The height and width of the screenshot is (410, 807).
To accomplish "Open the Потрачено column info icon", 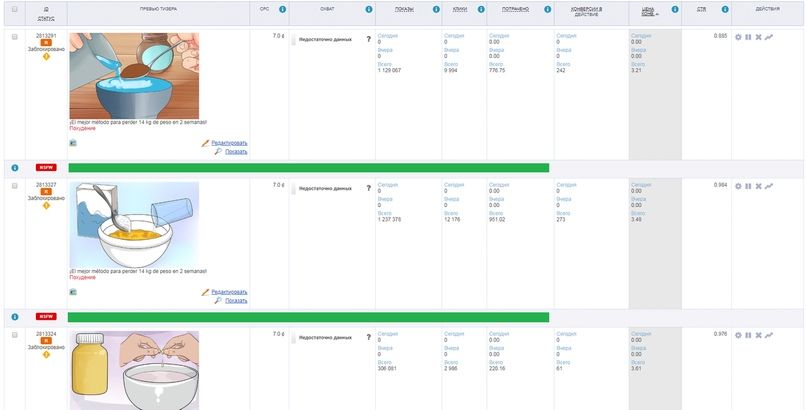I will click(x=548, y=9).
